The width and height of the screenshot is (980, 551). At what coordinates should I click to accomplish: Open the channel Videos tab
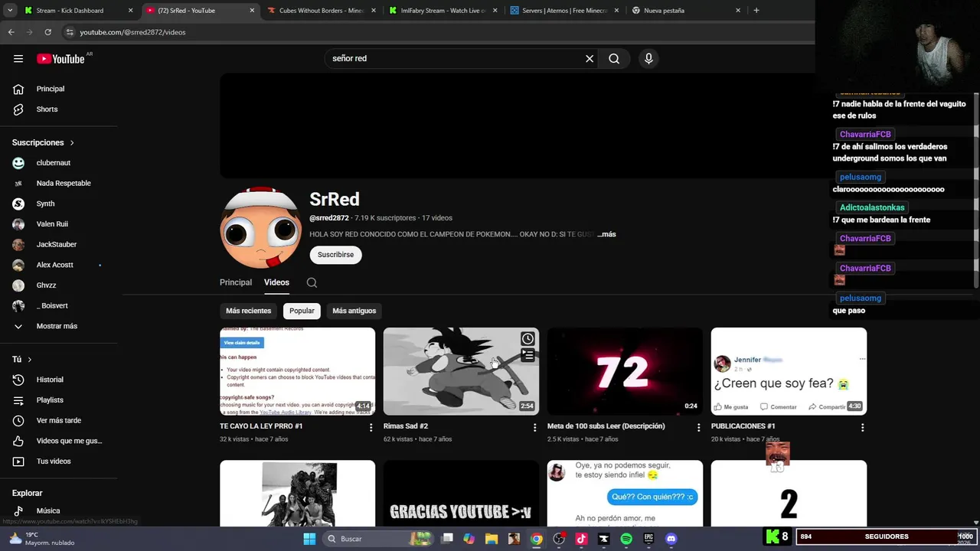pos(276,282)
